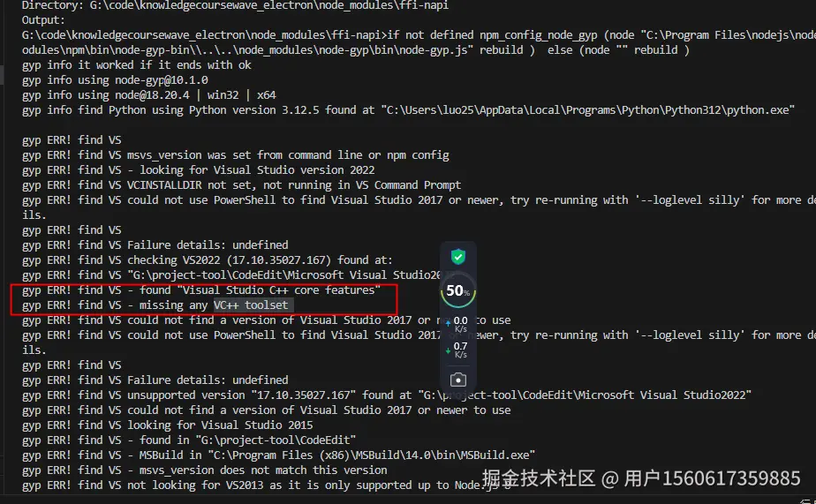Click the 'win32 | x64' node info text
Screen dimensions: 816x504
pyautogui.click(x=241, y=94)
